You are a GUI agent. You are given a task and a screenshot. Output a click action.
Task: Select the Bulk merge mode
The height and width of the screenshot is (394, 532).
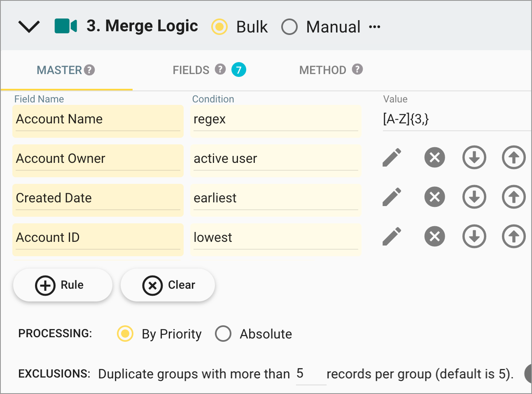coord(219,27)
